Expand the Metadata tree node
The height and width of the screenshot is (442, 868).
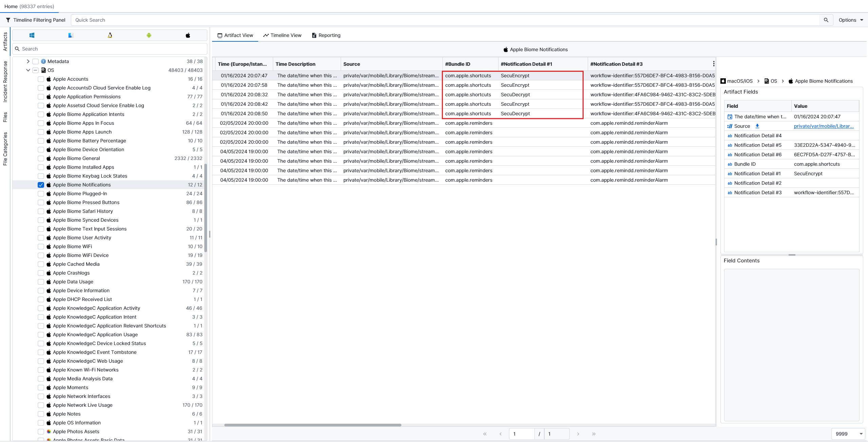(x=28, y=61)
